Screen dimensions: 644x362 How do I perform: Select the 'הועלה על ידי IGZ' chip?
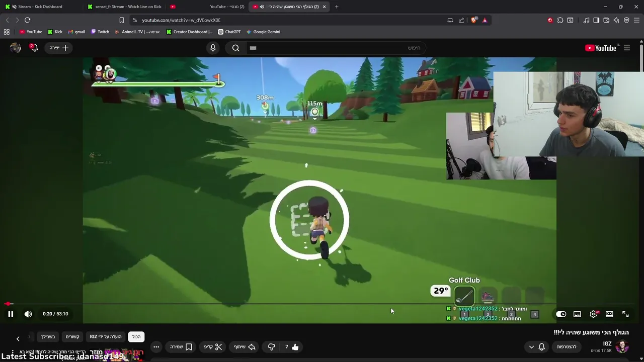click(106, 336)
